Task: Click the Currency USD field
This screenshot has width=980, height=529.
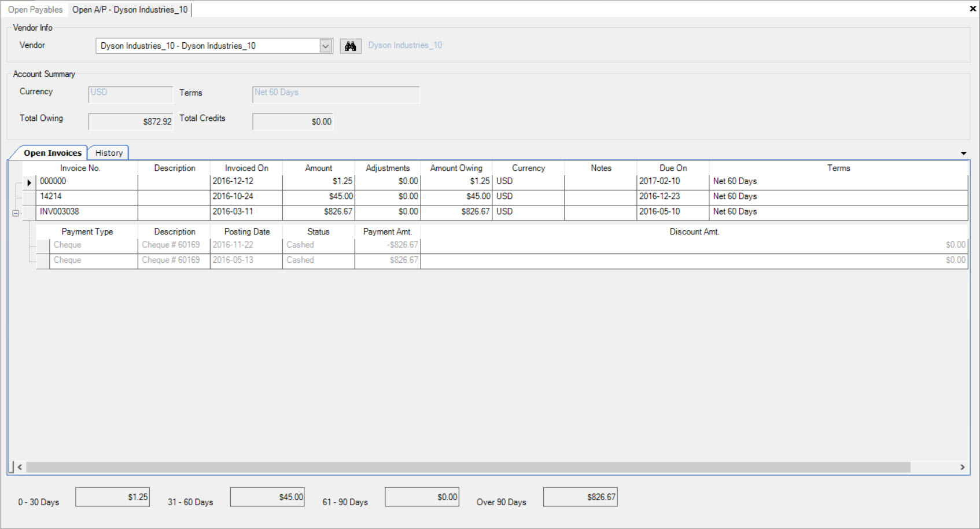Action: pyautogui.click(x=131, y=94)
